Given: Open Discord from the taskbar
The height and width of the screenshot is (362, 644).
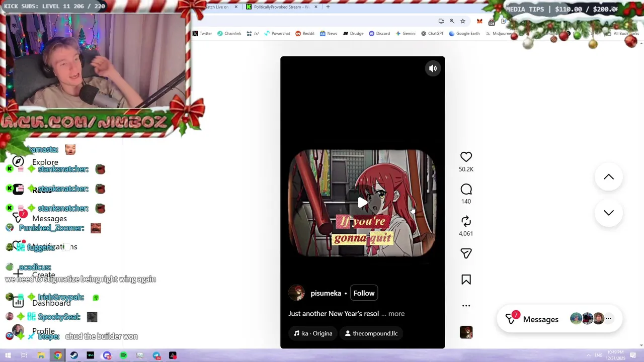Looking at the screenshot, I should [x=107, y=355].
